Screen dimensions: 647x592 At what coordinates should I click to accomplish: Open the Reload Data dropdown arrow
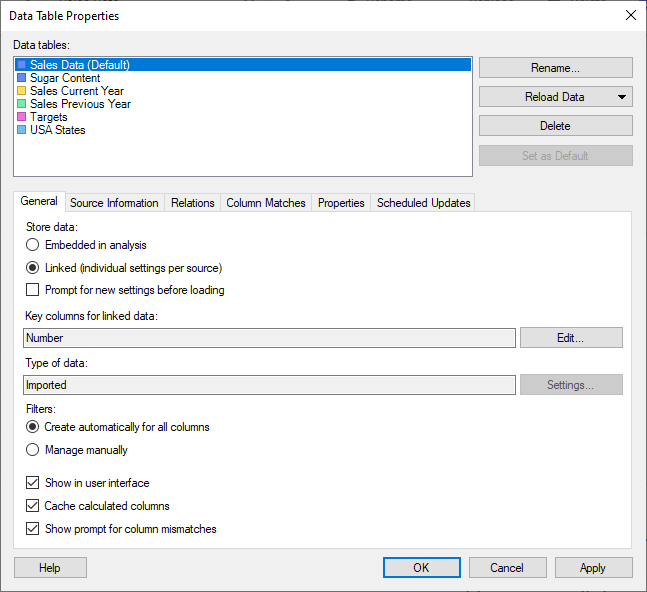click(x=622, y=97)
